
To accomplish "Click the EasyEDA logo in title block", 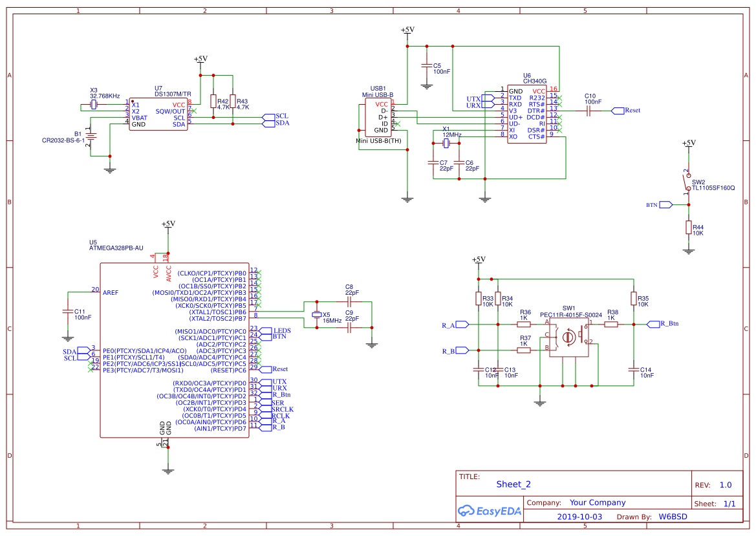I will pos(490,510).
